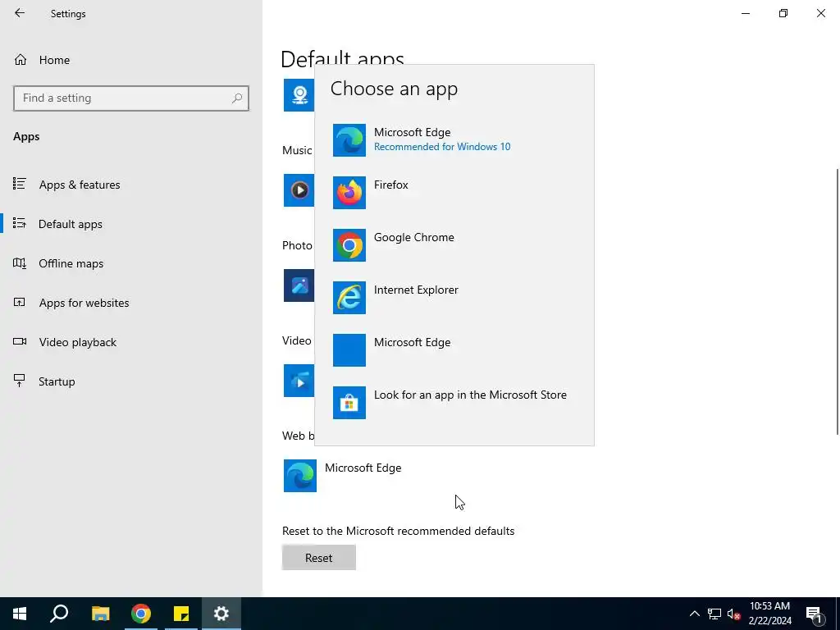Click blank-icon Microsoft Edge entry

349,350
